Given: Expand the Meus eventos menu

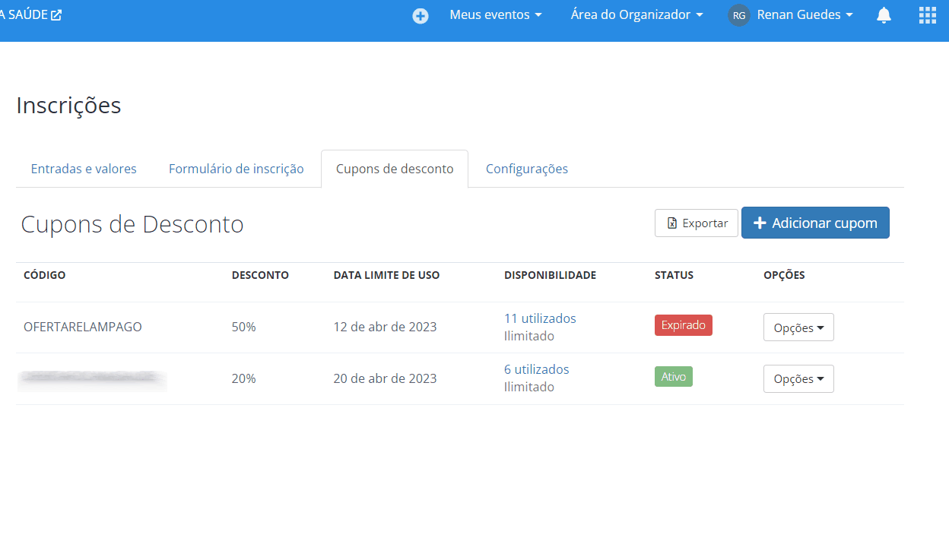Looking at the screenshot, I should (496, 14).
